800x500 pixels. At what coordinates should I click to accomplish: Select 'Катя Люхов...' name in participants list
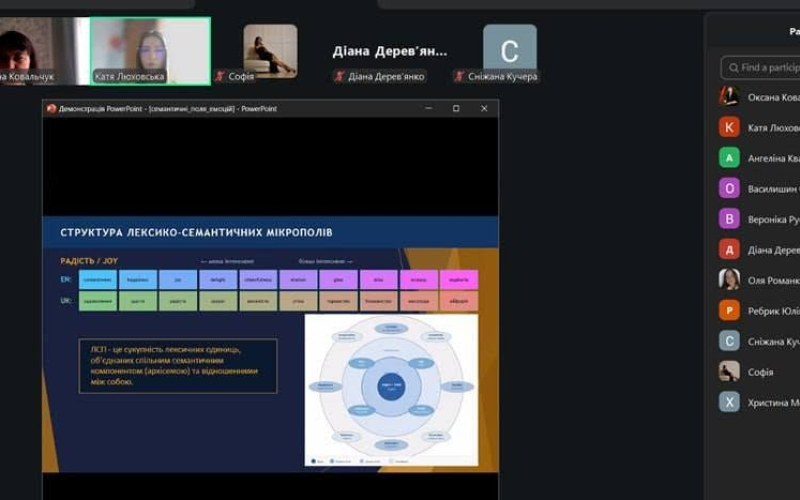tap(773, 128)
